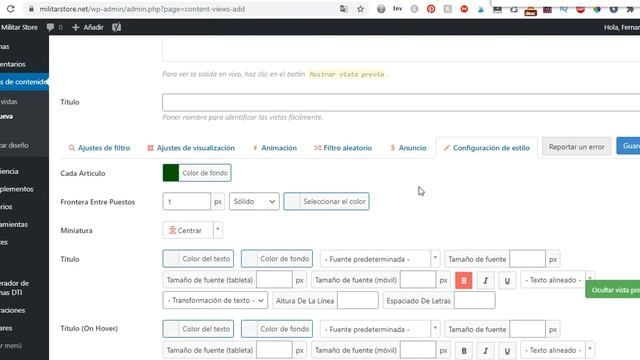Screen dimensions: 640x360
Task: Click the Título name input field
Action: pos(401,102)
